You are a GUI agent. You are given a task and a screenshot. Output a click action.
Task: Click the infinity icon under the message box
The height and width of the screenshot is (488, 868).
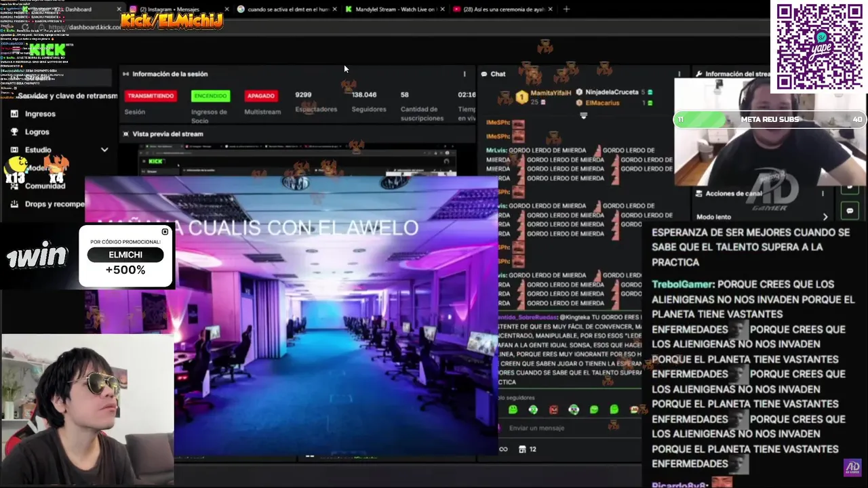[503, 449]
